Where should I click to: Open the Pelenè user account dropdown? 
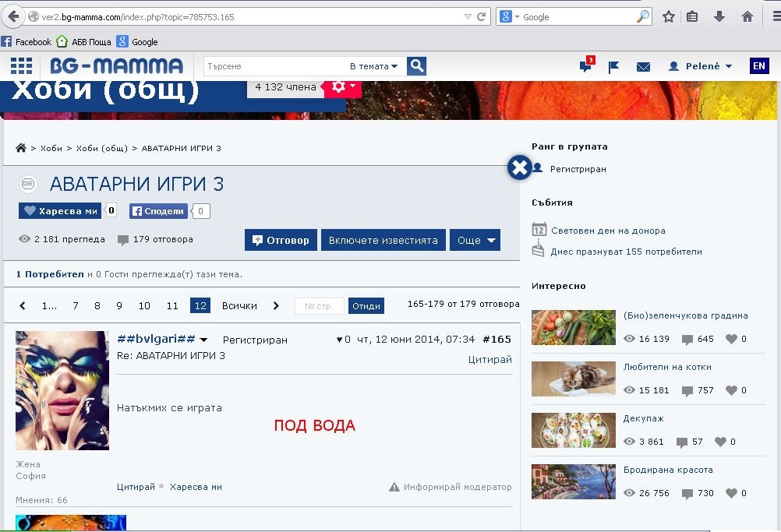[701, 66]
